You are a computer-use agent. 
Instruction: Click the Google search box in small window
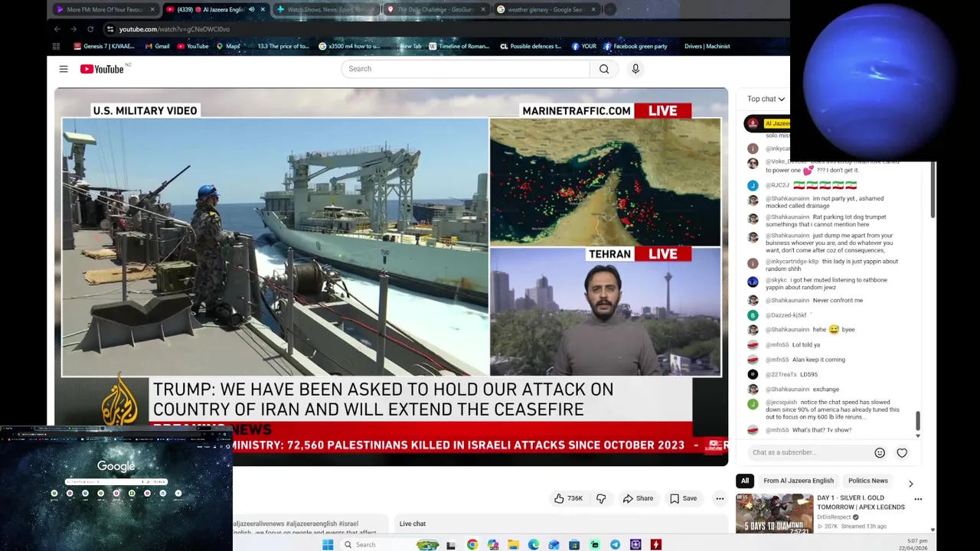pos(116,481)
